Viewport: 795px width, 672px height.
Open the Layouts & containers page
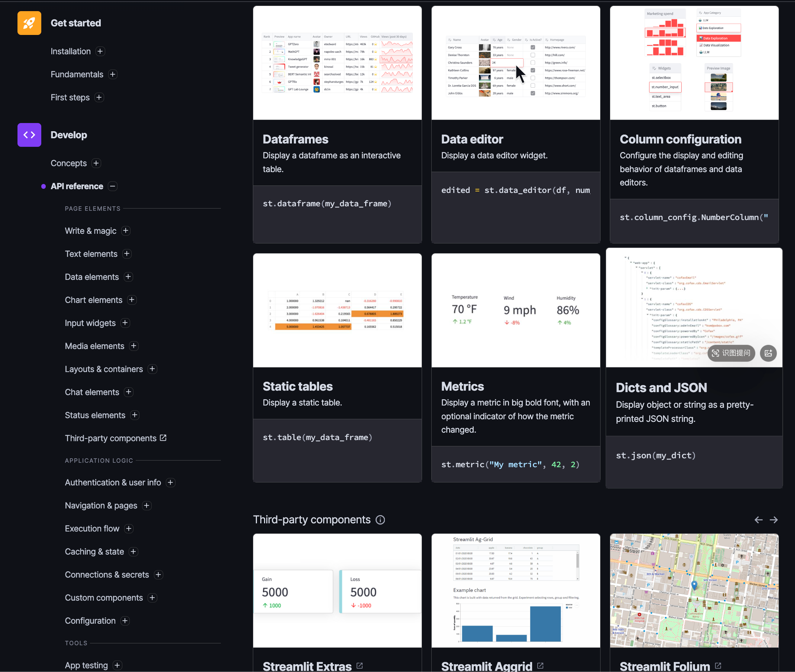(x=104, y=369)
